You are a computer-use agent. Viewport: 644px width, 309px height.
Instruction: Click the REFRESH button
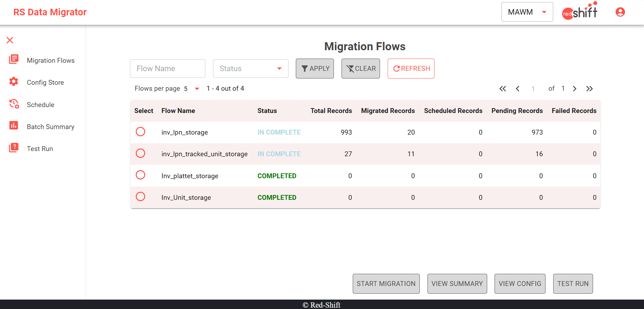[x=411, y=69]
